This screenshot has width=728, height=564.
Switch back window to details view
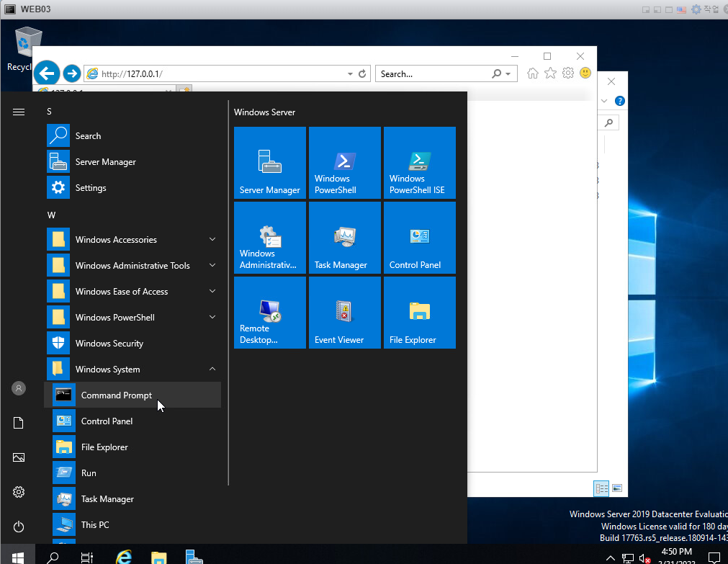601,488
